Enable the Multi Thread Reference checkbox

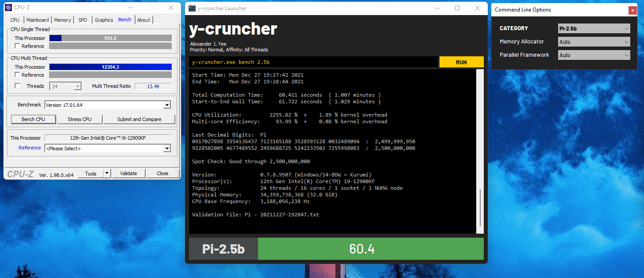(x=17, y=75)
